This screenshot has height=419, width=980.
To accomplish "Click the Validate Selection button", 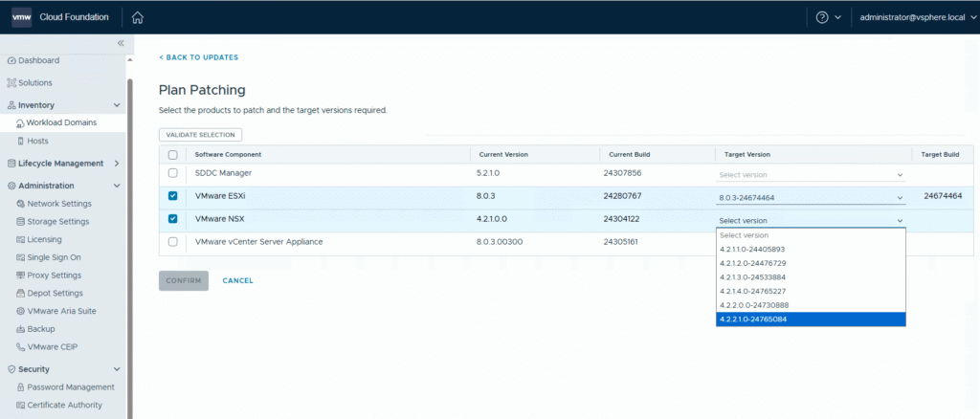I will coord(200,135).
